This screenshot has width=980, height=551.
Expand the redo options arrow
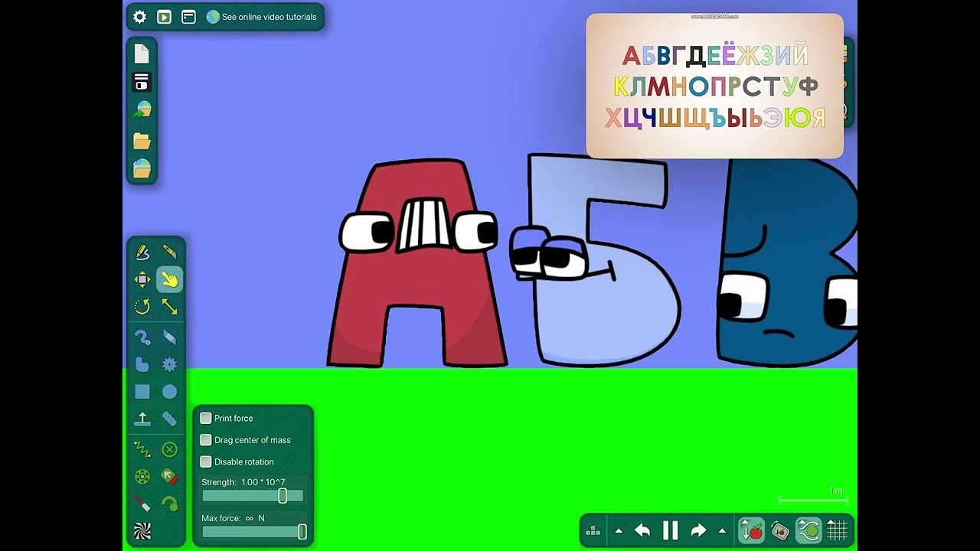(x=722, y=530)
